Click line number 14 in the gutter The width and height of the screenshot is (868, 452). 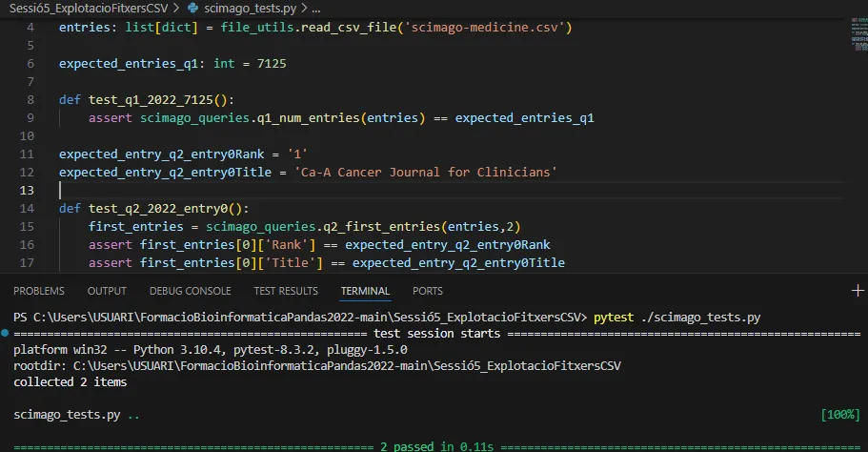(30, 209)
